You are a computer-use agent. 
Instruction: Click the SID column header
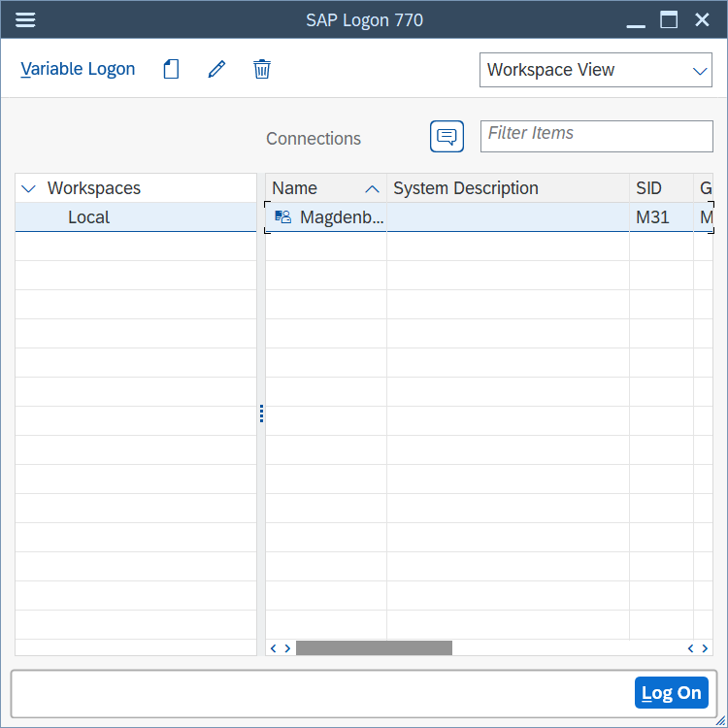pos(661,188)
